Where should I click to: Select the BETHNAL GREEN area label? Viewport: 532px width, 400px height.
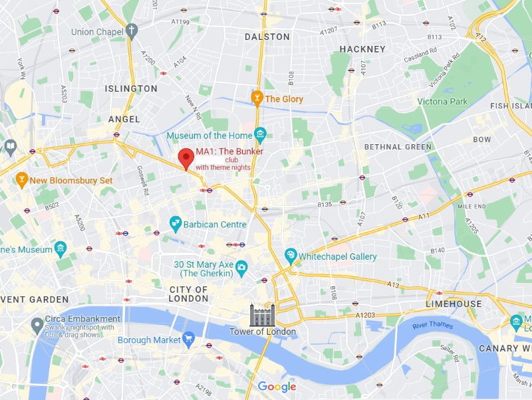click(398, 147)
